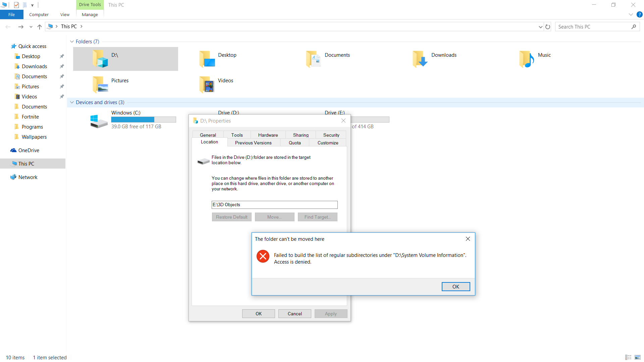Open the Explorer Help icon

(639, 14)
